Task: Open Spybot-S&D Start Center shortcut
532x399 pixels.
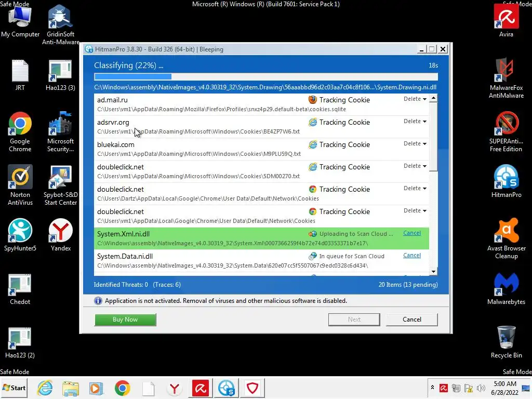Action: [x=60, y=185]
